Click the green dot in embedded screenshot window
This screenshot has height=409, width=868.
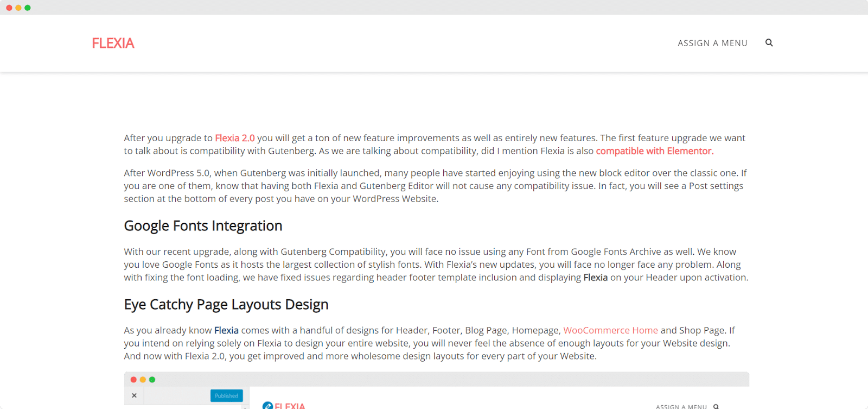[152, 380]
